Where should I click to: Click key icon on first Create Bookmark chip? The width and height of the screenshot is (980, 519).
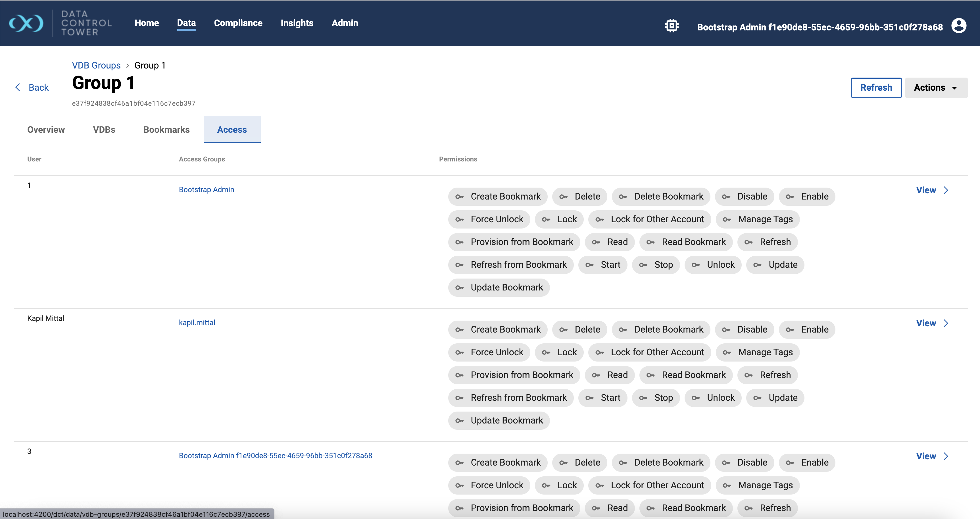(460, 197)
